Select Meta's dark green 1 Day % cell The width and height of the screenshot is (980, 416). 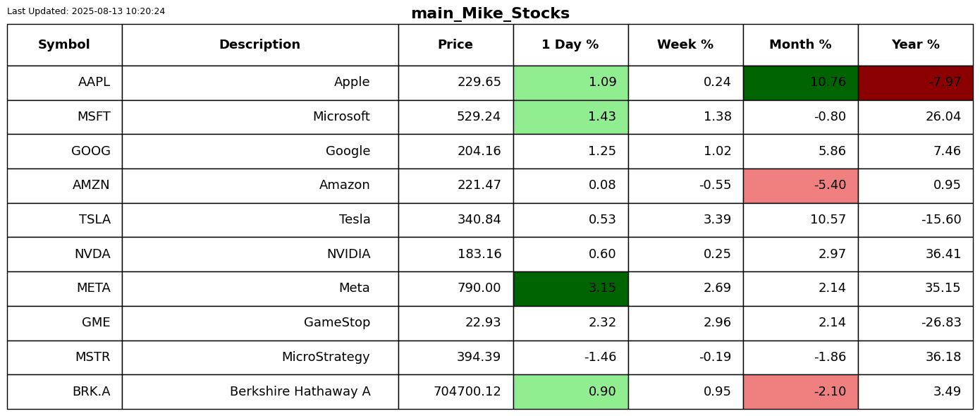pyautogui.click(x=570, y=288)
